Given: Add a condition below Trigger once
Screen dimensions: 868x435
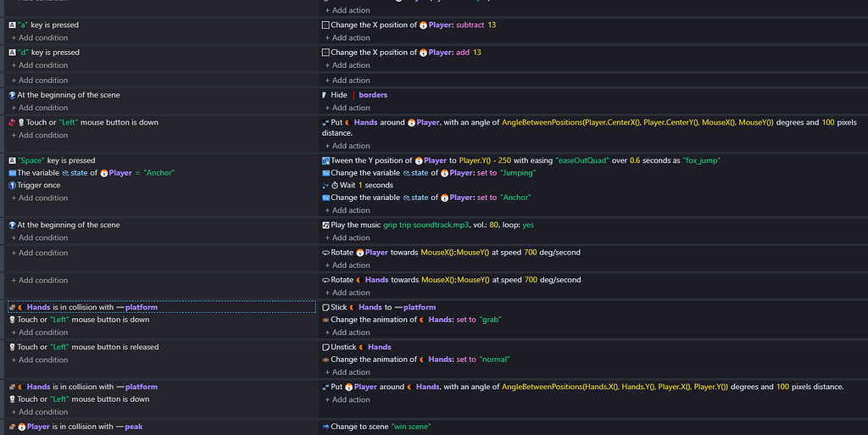Looking at the screenshot, I should point(40,198).
